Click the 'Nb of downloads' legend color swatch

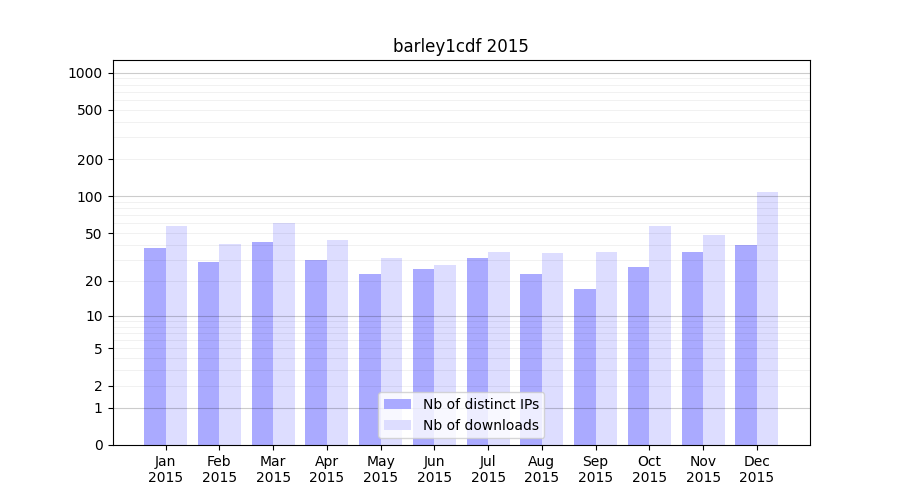[397, 425]
